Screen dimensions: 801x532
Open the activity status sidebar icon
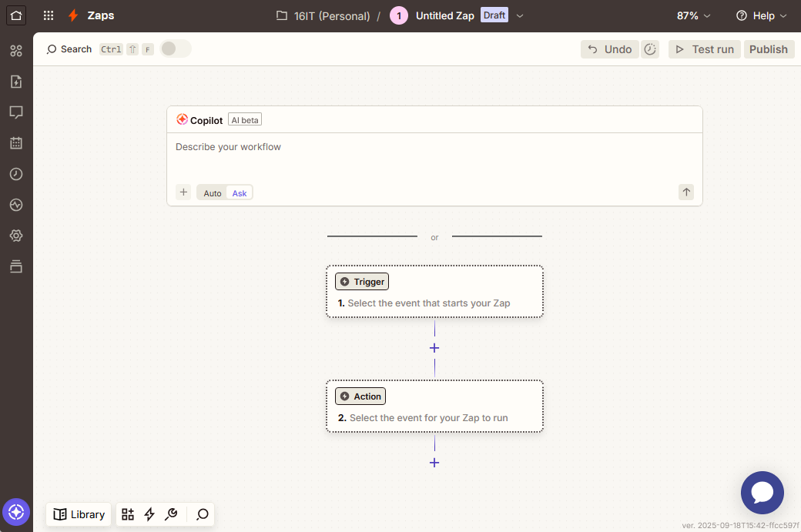(x=16, y=205)
